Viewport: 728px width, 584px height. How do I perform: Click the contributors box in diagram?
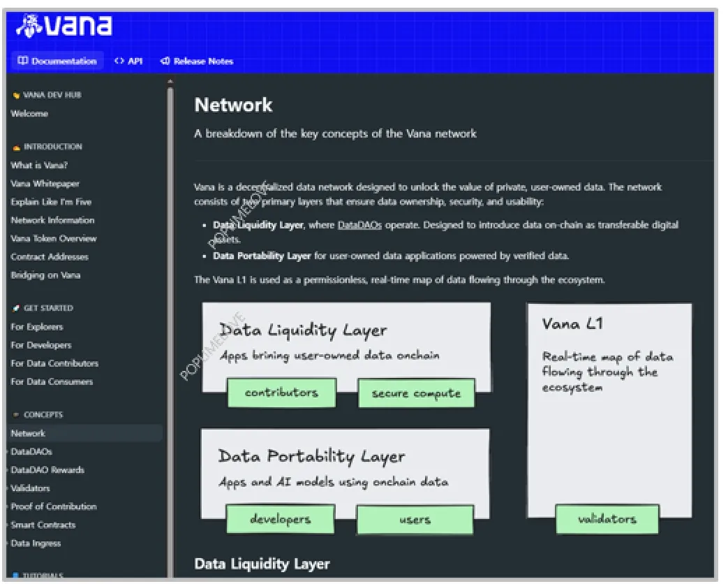coord(281,393)
